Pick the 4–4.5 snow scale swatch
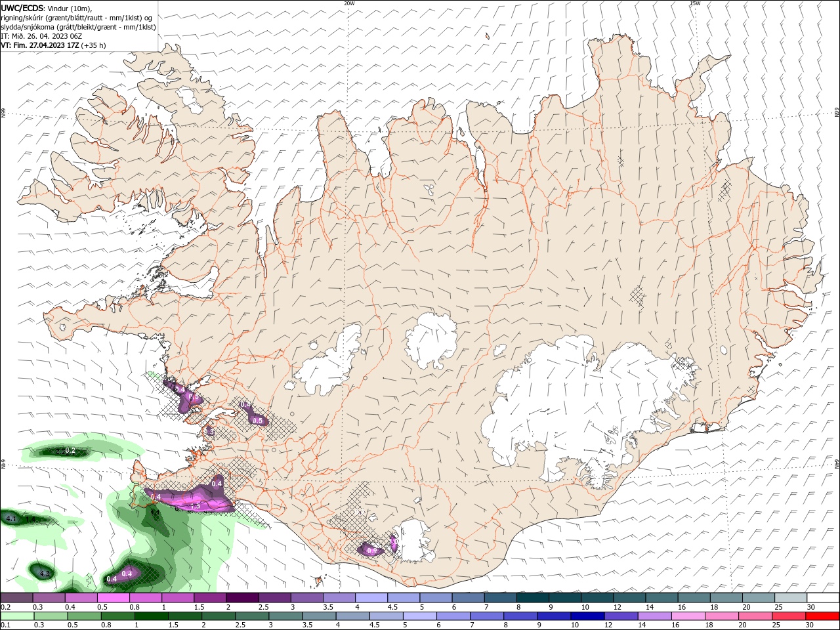The width and height of the screenshot is (840, 630). coord(370,597)
